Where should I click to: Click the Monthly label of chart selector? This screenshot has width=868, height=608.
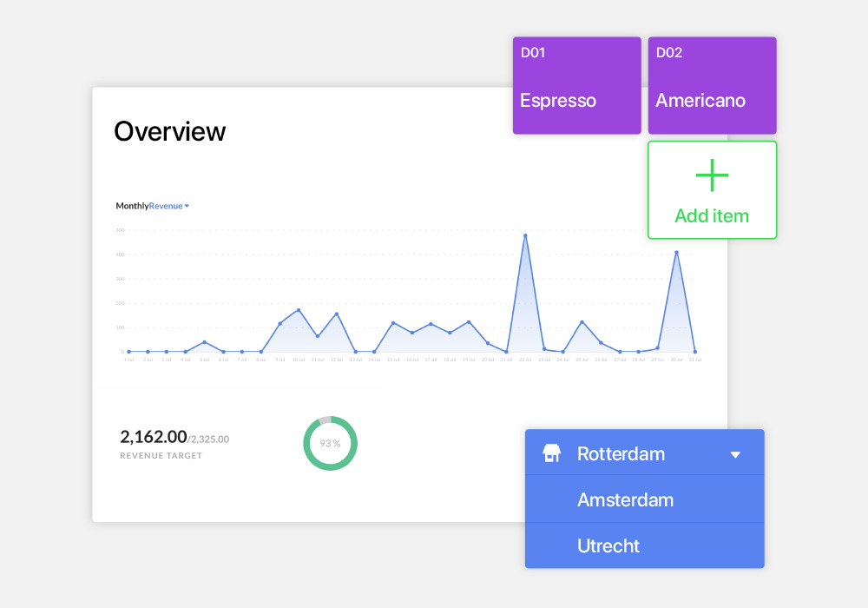[x=132, y=206]
